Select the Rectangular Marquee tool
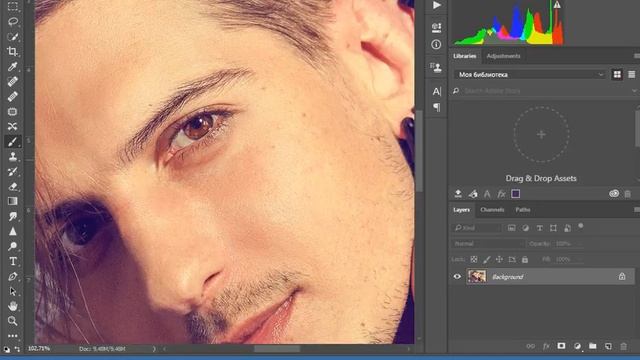The image size is (640, 360). 13,7
